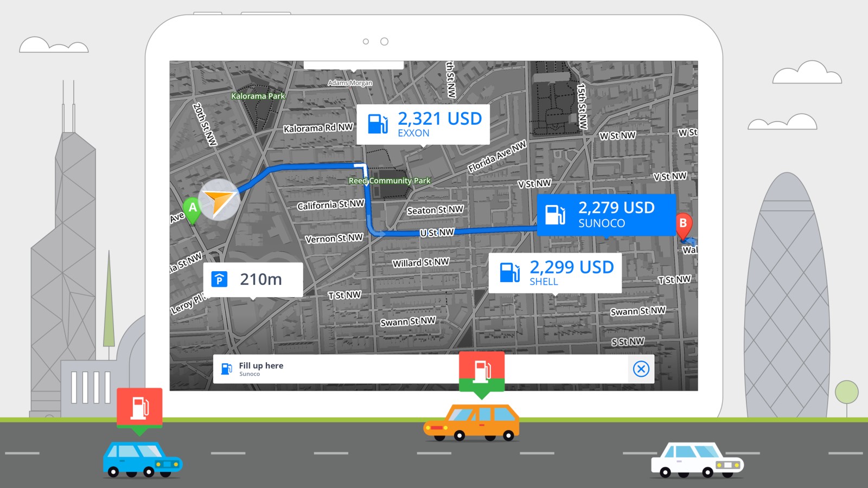The width and height of the screenshot is (868, 488).
Task: Select the green start marker A
Action: coord(192,208)
